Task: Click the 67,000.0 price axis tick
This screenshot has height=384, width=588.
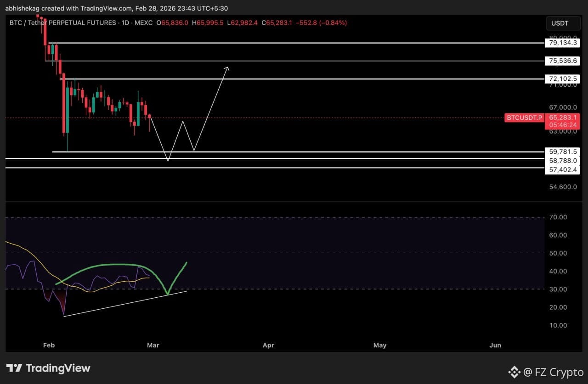Action: (x=562, y=107)
